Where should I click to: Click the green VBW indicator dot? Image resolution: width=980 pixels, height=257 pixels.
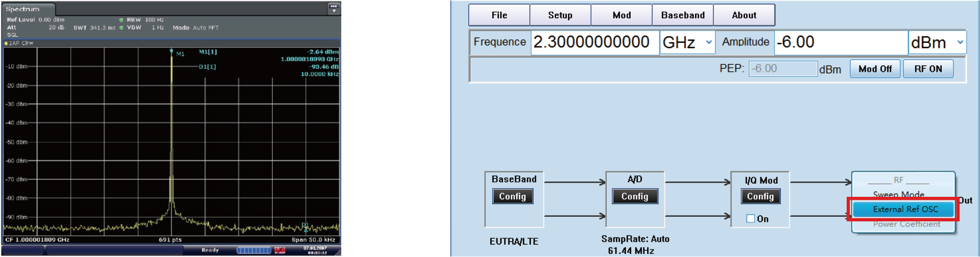121,28
